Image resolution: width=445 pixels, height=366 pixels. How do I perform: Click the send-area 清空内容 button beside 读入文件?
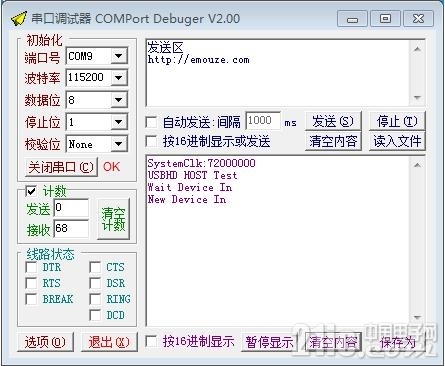[x=333, y=141]
